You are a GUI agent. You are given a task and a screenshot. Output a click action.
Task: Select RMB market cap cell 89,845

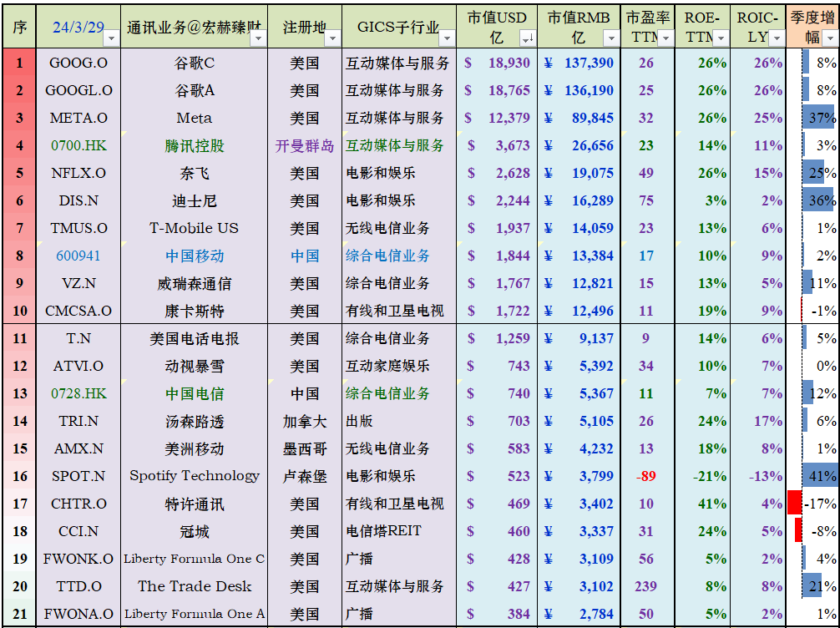pos(579,118)
